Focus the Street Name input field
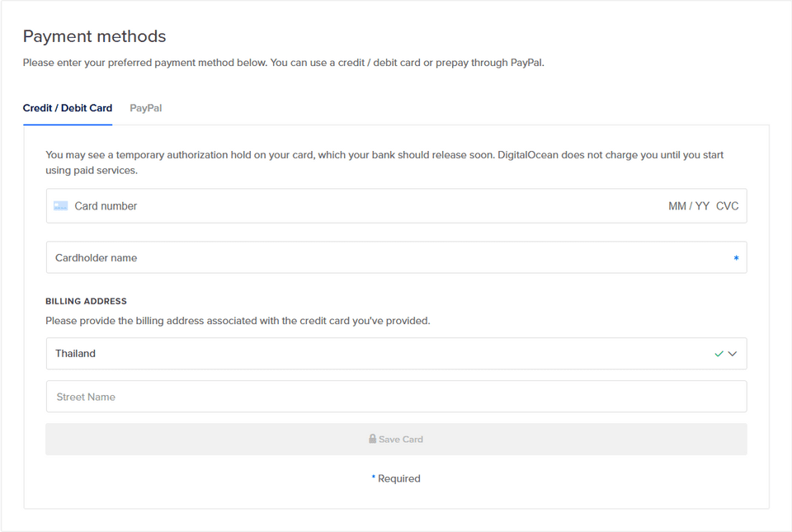Image resolution: width=792 pixels, height=532 pixels. (396, 397)
